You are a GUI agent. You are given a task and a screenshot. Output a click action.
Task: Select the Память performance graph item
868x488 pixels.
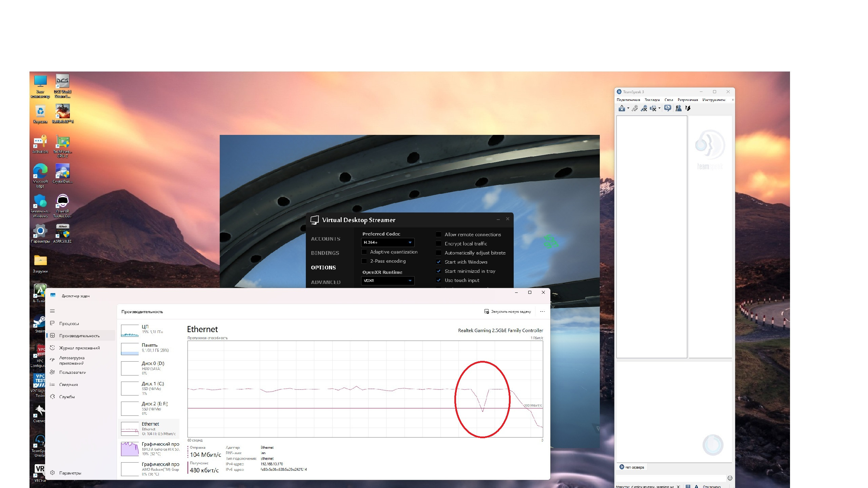click(x=149, y=348)
